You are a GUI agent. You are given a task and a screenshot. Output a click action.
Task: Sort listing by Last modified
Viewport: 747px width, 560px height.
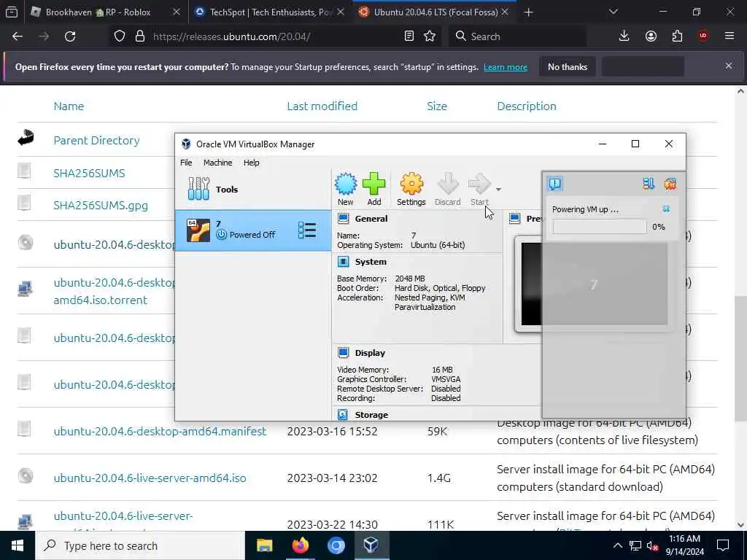(322, 106)
